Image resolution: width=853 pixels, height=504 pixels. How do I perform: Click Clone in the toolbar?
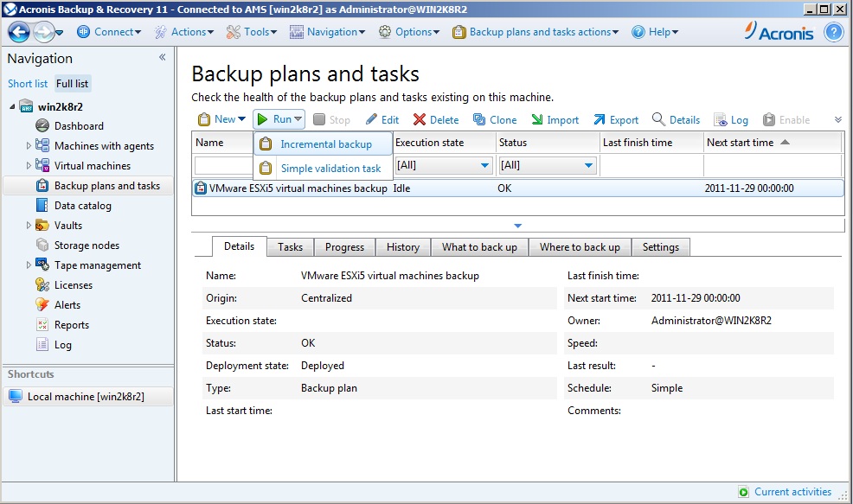click(x=495, y=119)
